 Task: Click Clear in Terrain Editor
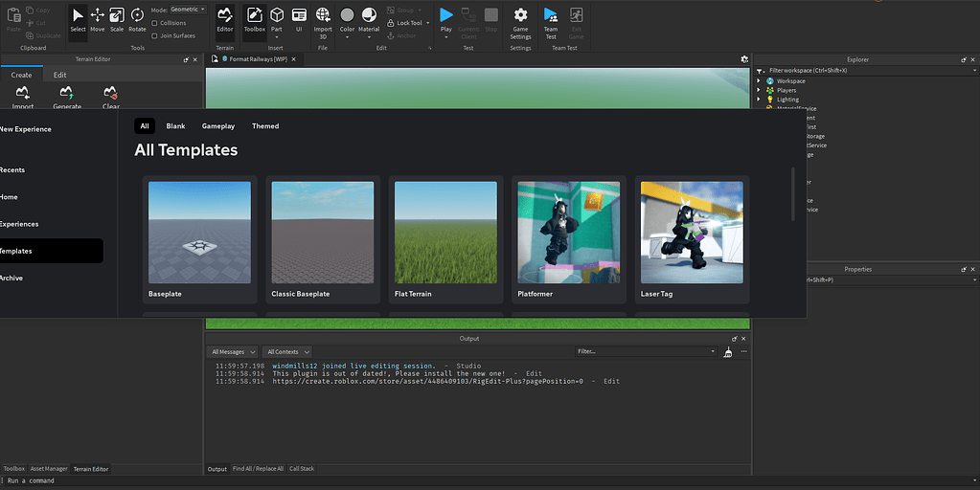tap(110, 98)
